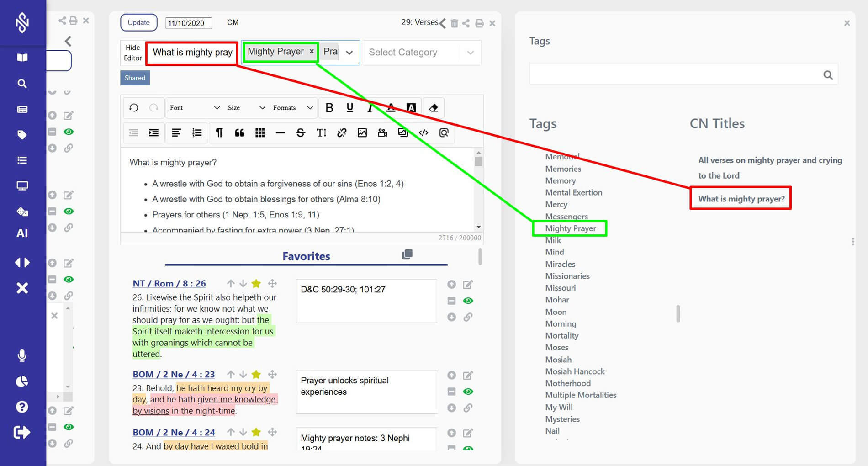Insert a blockquote using the quote icon
This screenshot has height=466, width=868.
[x=239, y=133]
